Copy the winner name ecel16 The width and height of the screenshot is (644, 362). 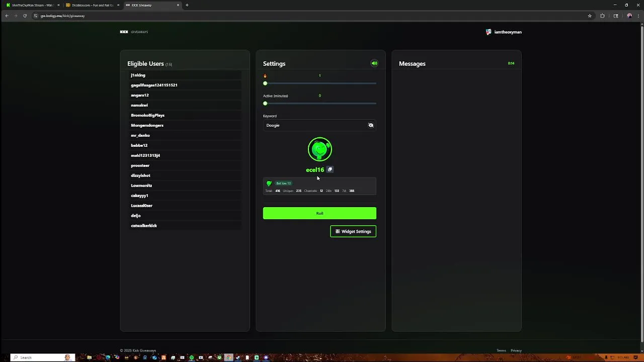[x=330, y=169]
